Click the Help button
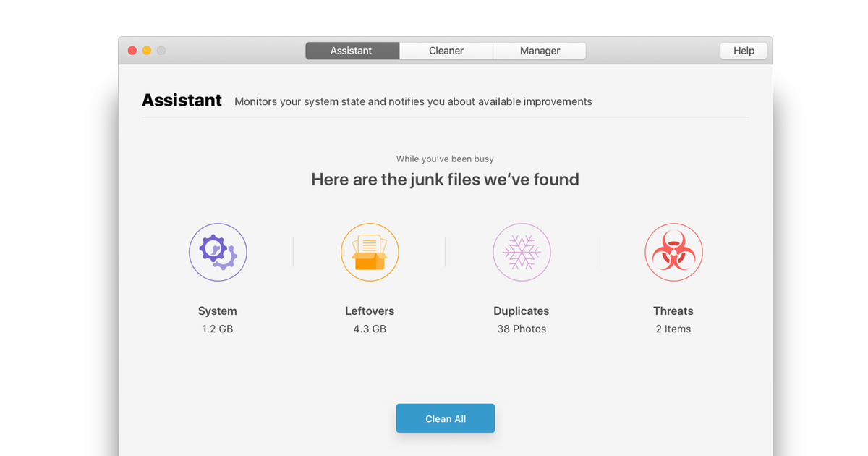Screen dimensions: 868x456 (744, 51)
